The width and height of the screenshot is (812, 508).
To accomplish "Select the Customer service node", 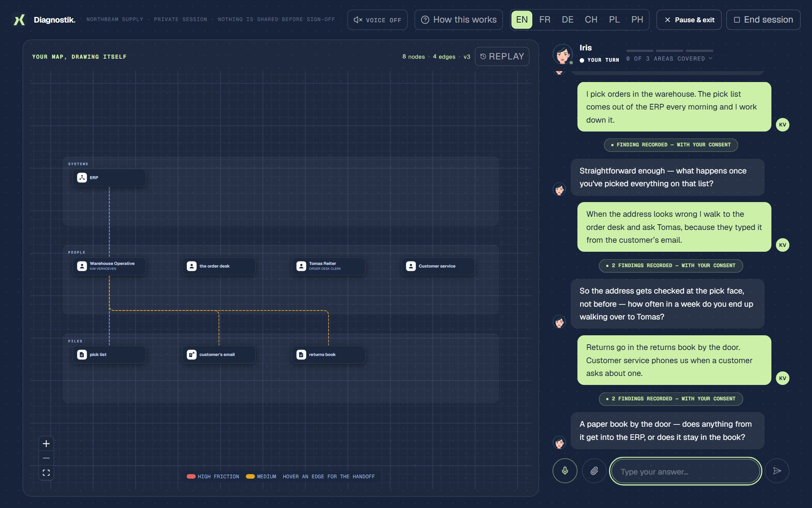I will [438, 266].
